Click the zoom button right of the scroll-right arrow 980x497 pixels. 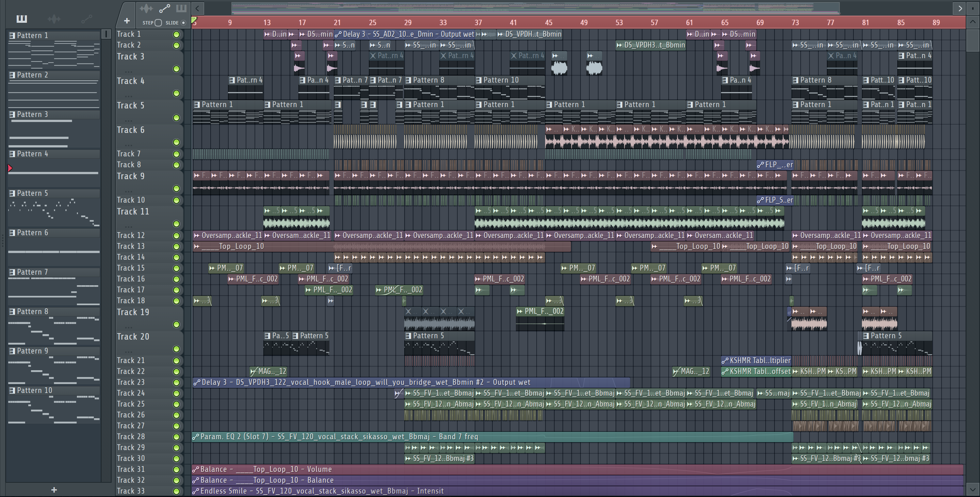tap(973, 8)
